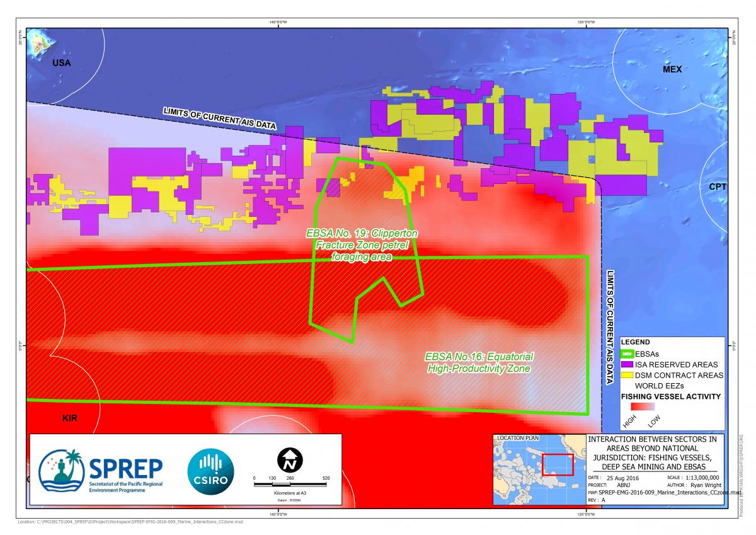Image resolution: width=756 pixels, height=535 pixels.
Task: Click the EBSA No. 19 Clipperton label
Action: tap(362, 244)
